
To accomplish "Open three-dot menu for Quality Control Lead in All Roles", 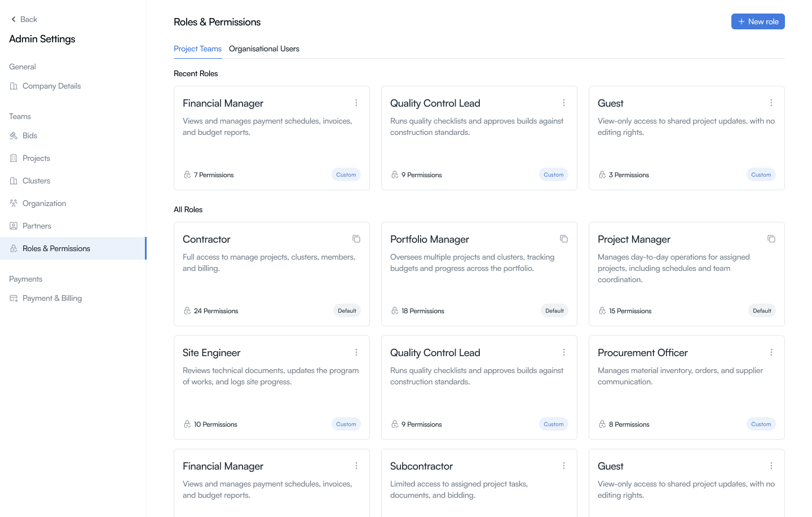I will tap(564, 352).
